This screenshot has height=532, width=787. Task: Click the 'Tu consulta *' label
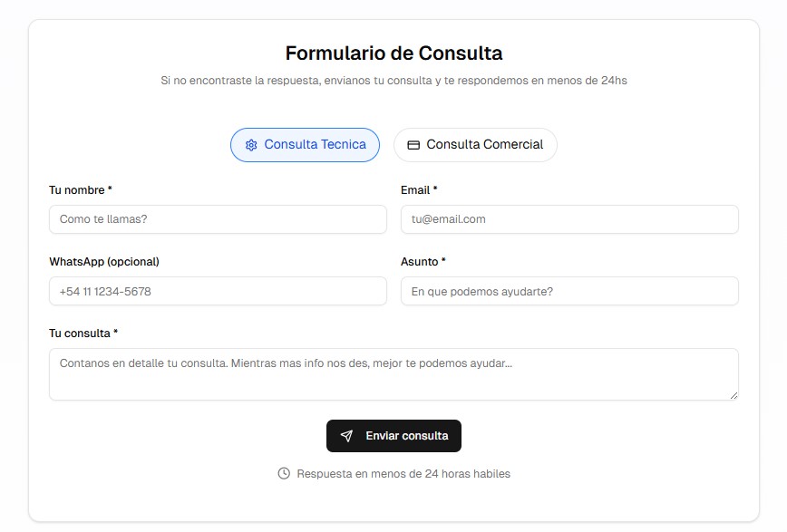83,334
